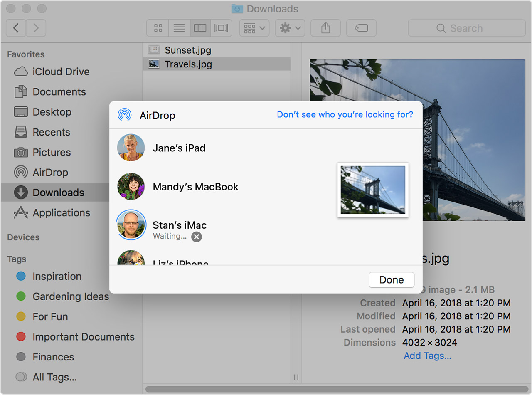532x395 pixels.
Task: Share the selected file using the Share icon
Action: click(x=325, y=28)
